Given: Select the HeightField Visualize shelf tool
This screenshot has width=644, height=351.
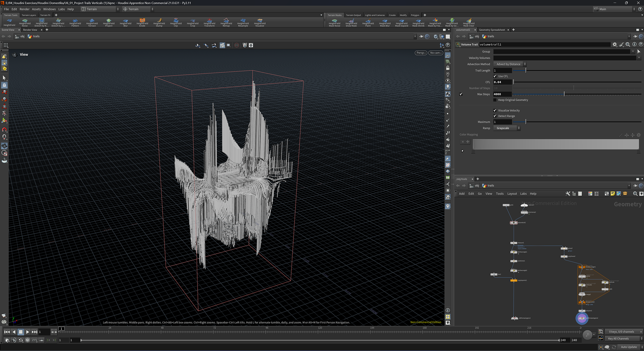Looking at the screenshot, I should [260, 22].
